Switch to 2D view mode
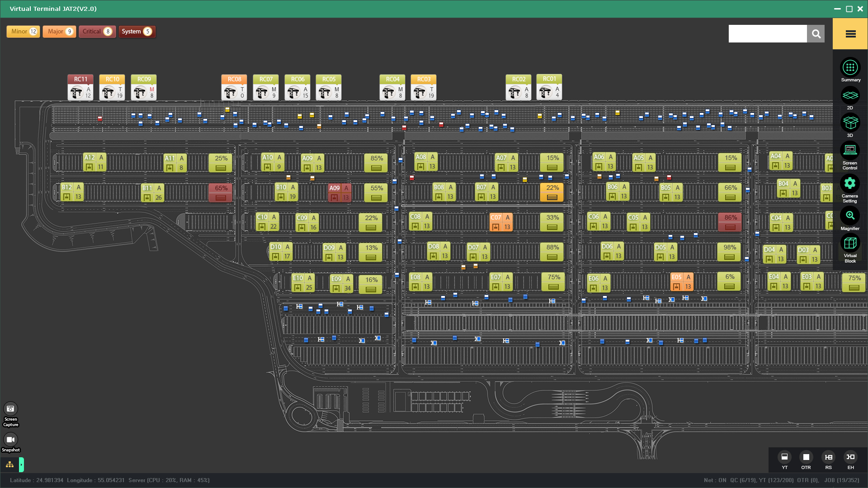Screen dimensions: 868x488 coord(850,96)
